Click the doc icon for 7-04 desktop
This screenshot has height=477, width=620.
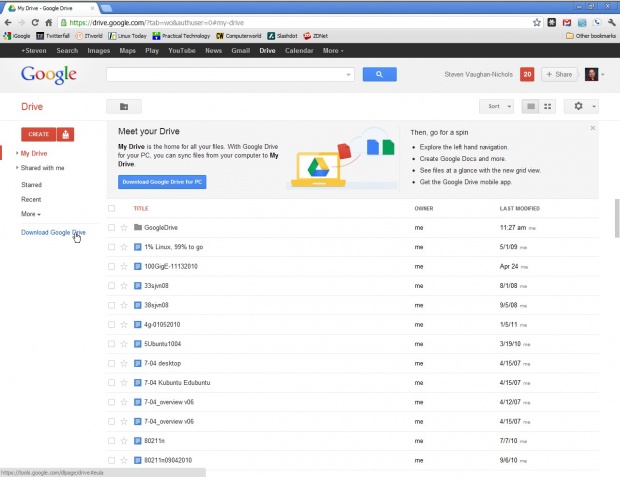click(x=138, y=363)
